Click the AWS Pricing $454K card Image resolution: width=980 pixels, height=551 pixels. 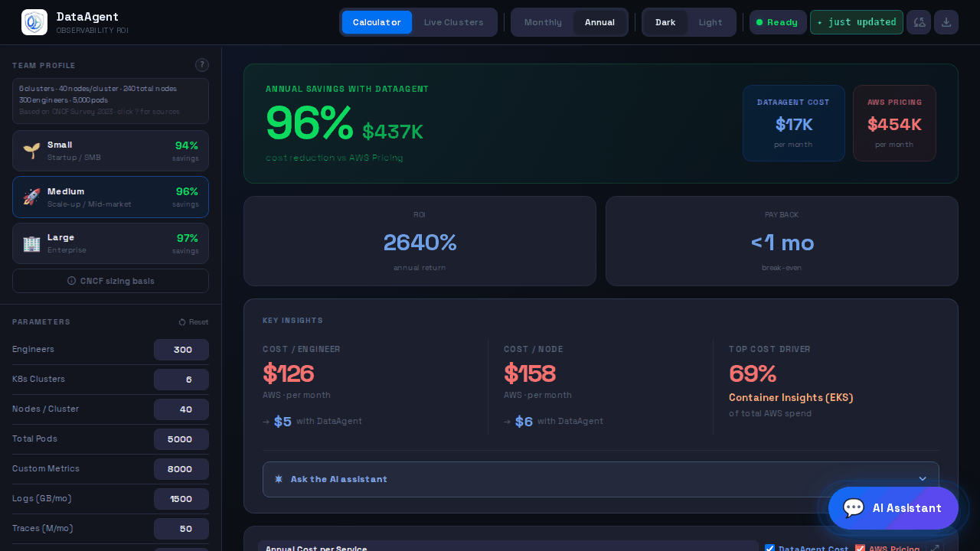894,123
